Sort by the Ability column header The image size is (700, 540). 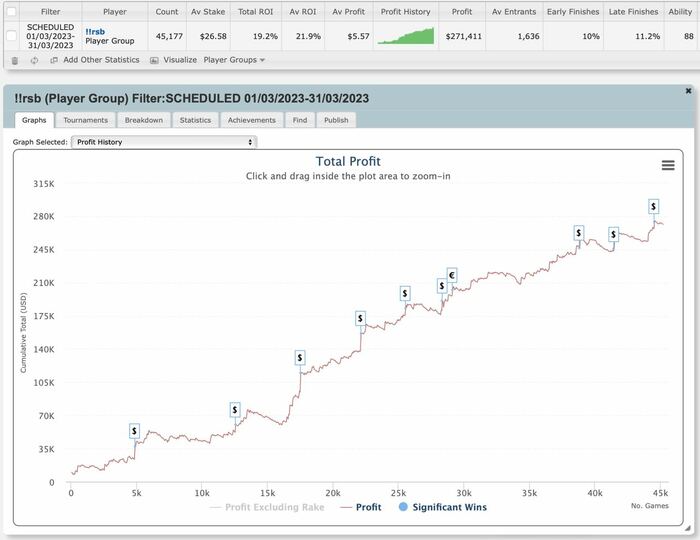click(x=680, y=12)
